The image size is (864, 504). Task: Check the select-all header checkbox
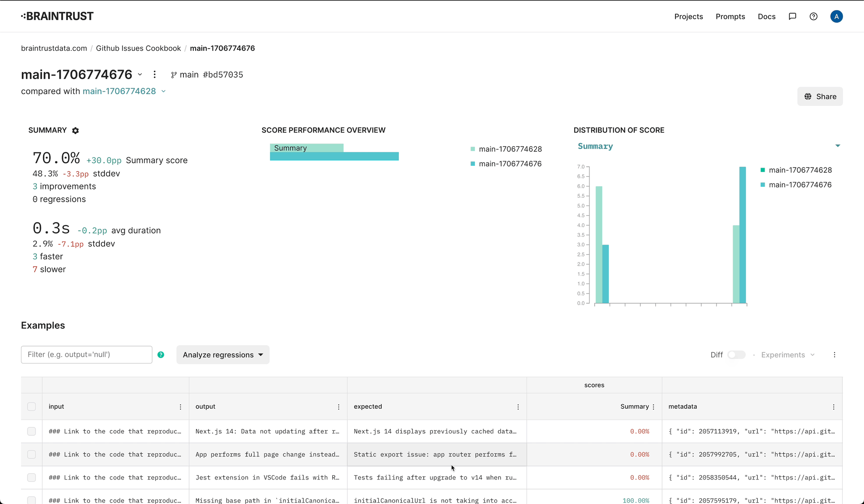(x=32, y=407)
